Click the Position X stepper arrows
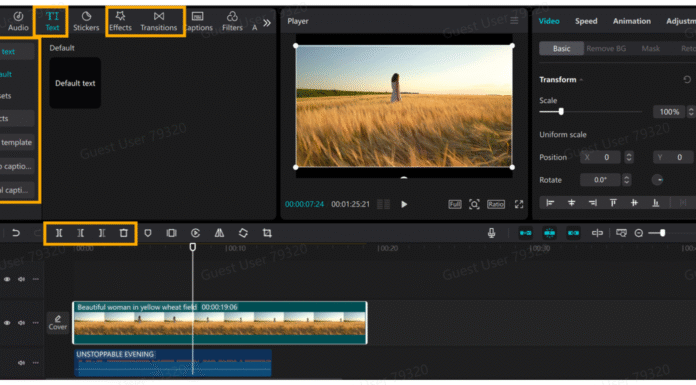Image resolution: width=696 pixels, height=385 pixels. 629,157
